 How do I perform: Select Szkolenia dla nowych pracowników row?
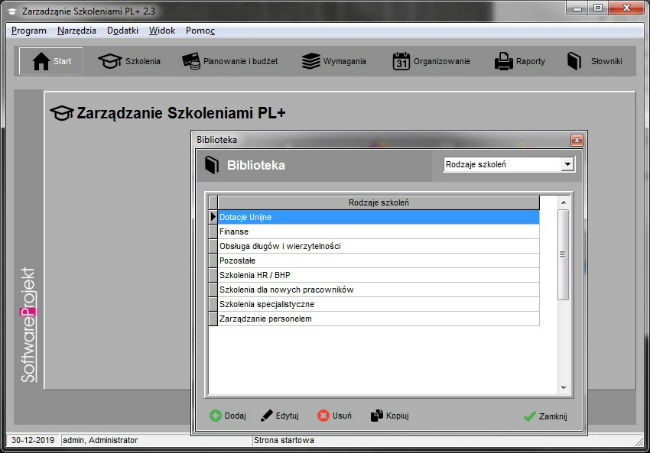[x=378, y=290]
